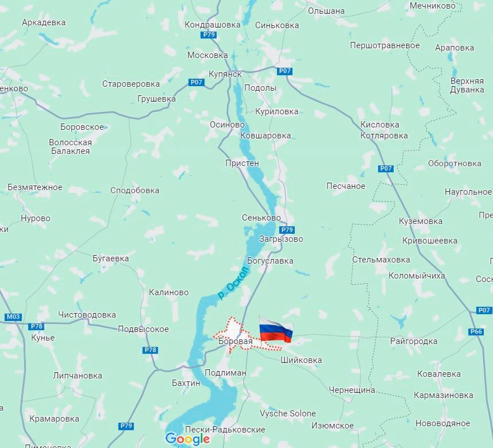The image size is (493, 448).
Task: Click the Першотравневое village label
Action: click(x=385, y=45)
